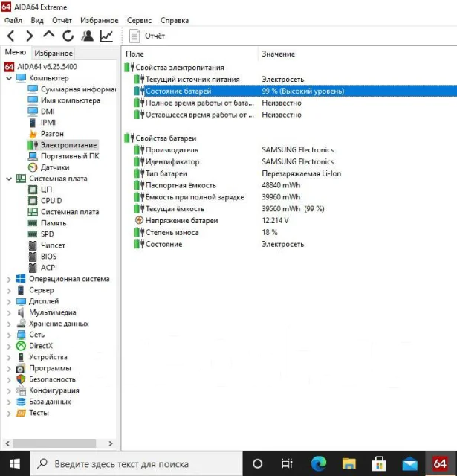This screenshot has width=457, height=476.
Task: Click the Windows taskbar search field
Action: [x=136, y=463]
